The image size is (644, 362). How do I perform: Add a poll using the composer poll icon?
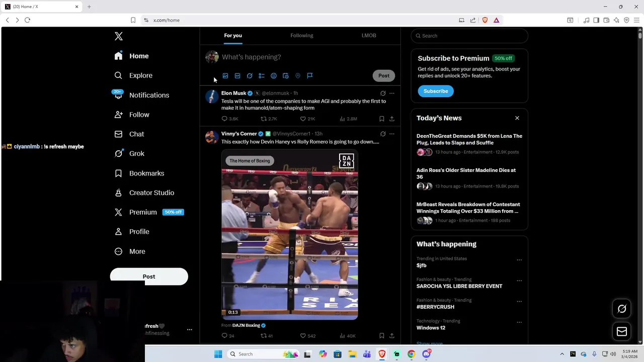point(262,76)
